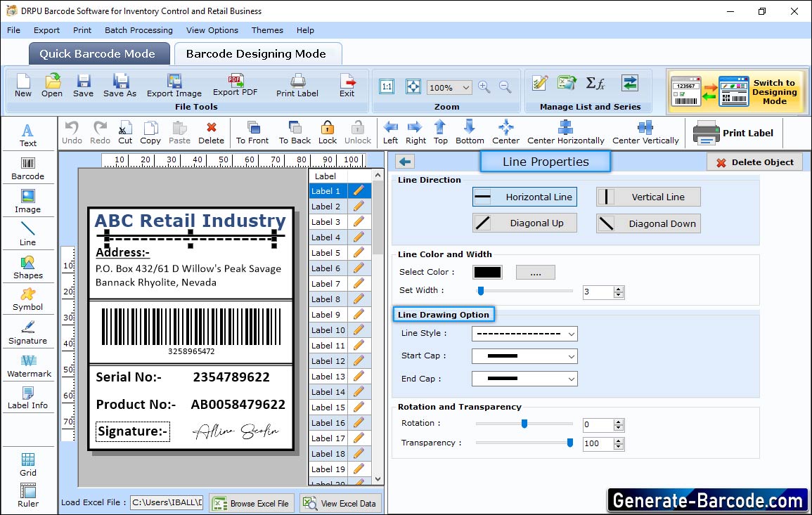Choose the Image tool in sidebar
Viewport: 812px width, 515px height.
[27, 202]
